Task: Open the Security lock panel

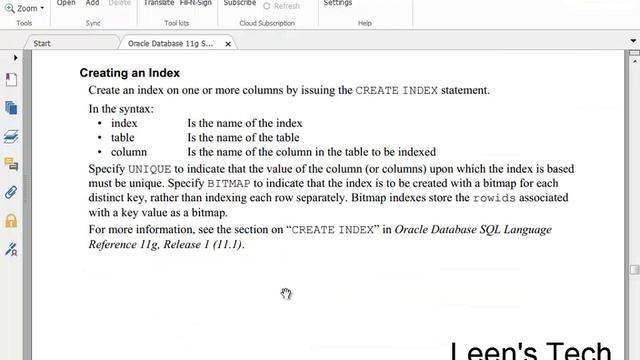Action: 11,221
